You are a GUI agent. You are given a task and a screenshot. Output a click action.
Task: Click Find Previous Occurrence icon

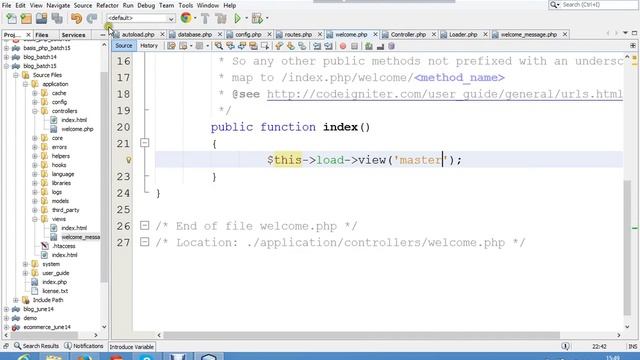230,46
